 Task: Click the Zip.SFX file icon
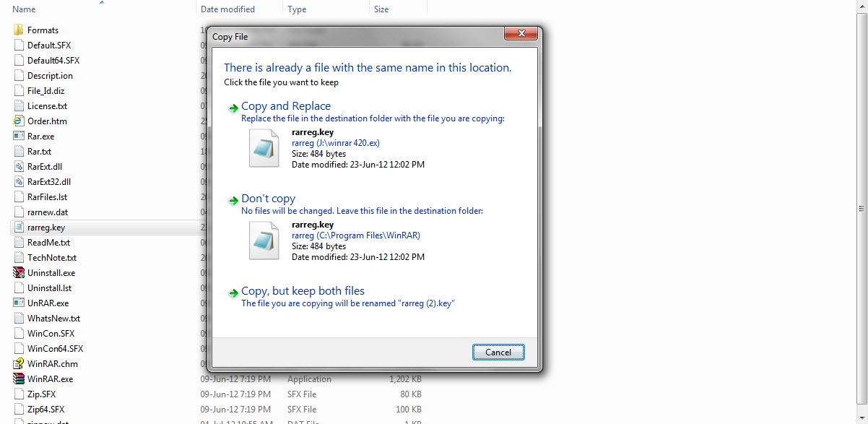[x=19, y=394]
